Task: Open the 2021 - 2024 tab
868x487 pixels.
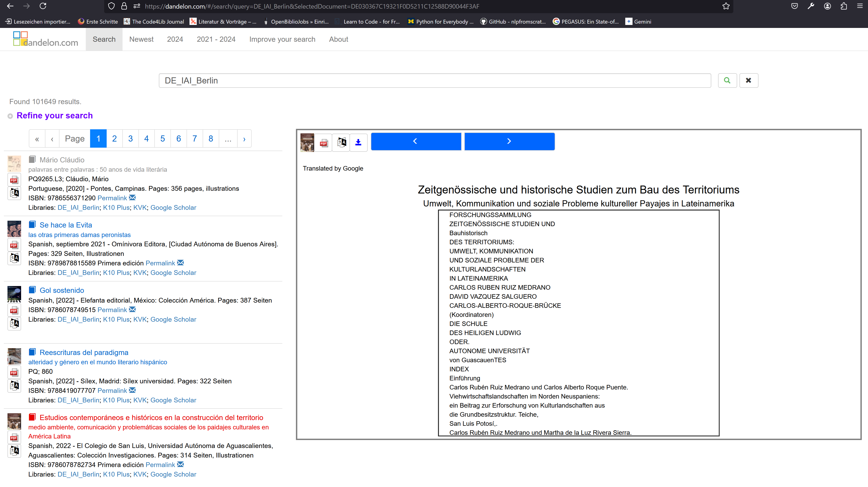Action: click(x=216, y=39)
